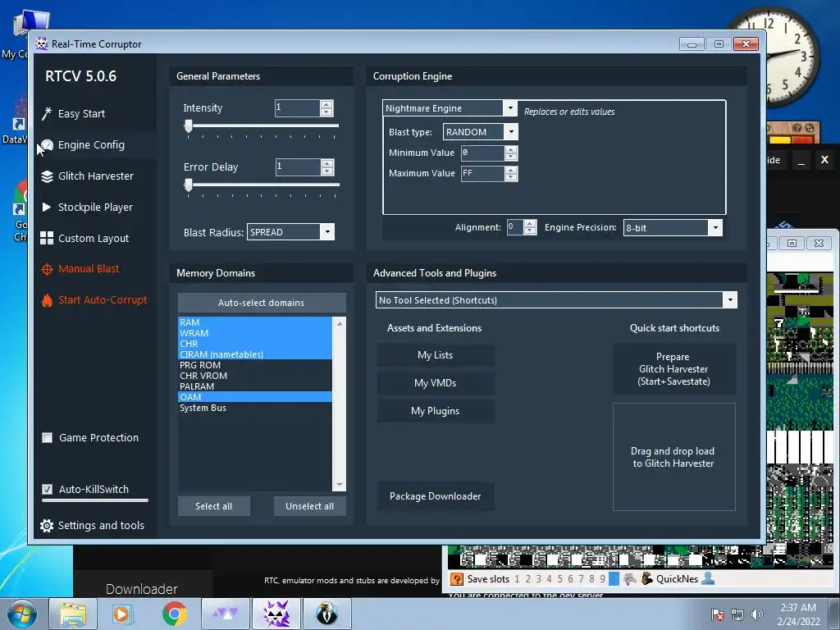
Task: Deselect CIRAM (nametables) domain
Action: click(x=255, y=354)
